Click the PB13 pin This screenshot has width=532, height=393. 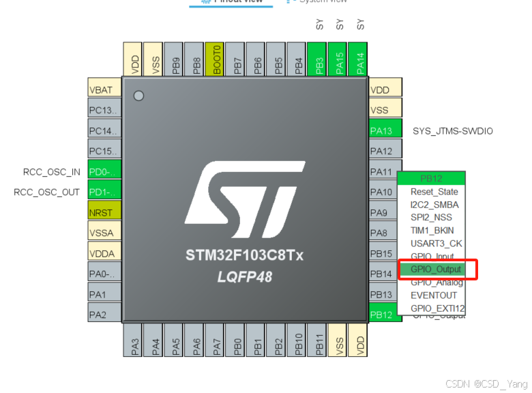click(383, 292)
